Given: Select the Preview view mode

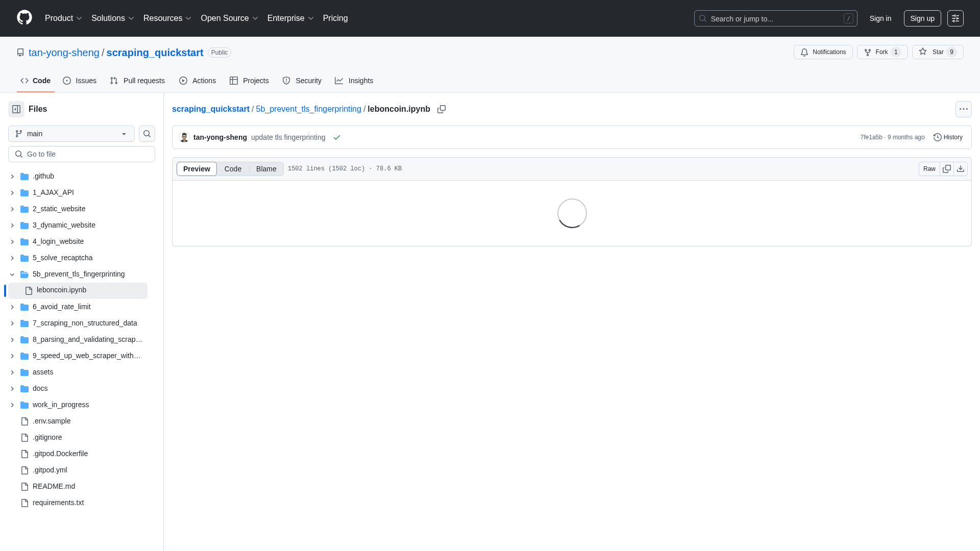Looking at the screenshot, I should pos(197,169).
